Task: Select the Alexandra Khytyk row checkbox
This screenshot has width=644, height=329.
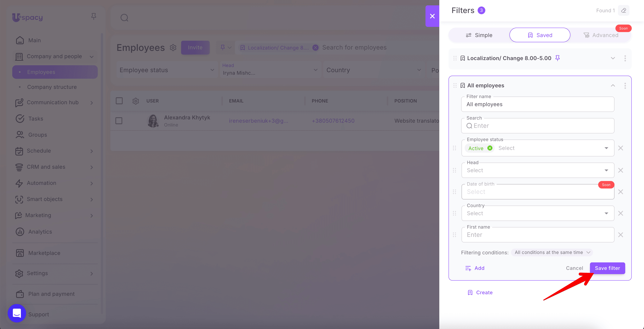Action: tap(119, 121)
